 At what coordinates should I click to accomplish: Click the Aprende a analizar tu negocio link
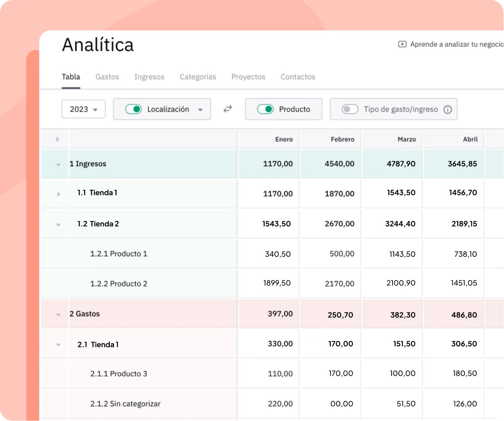coord(456,44)
